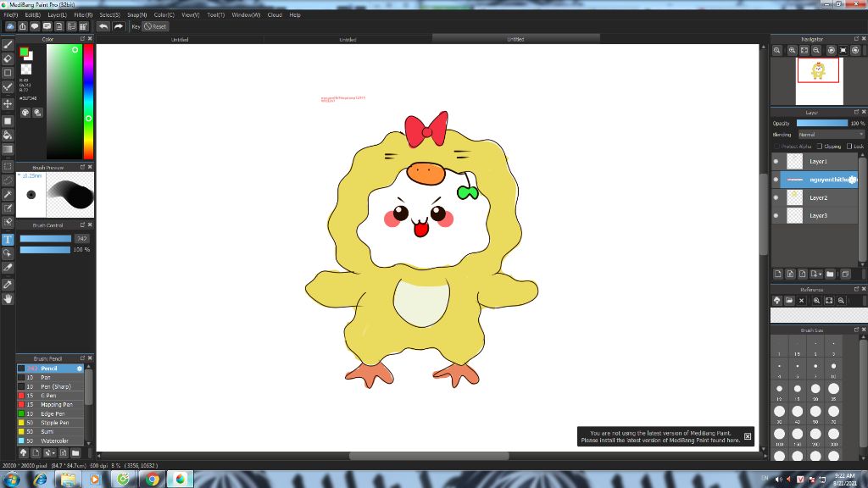Open the color palette icon in Color panel
This screenshot has height=488, width=868.
(x=25, y=113)
